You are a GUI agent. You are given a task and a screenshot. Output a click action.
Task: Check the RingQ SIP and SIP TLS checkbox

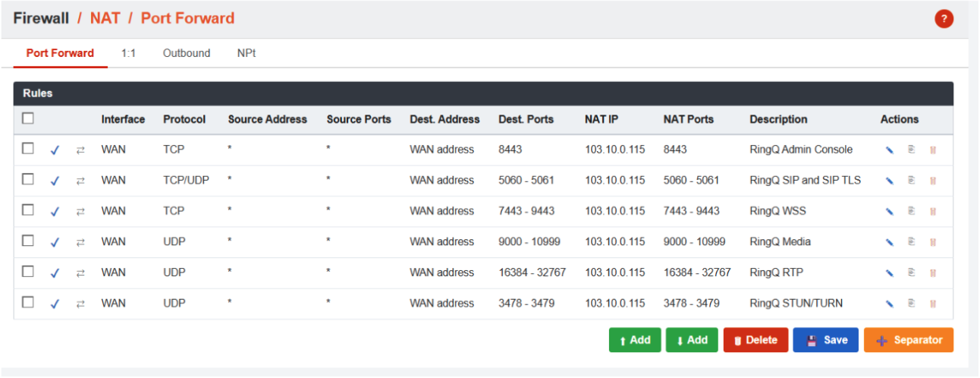tap(28, 179)
